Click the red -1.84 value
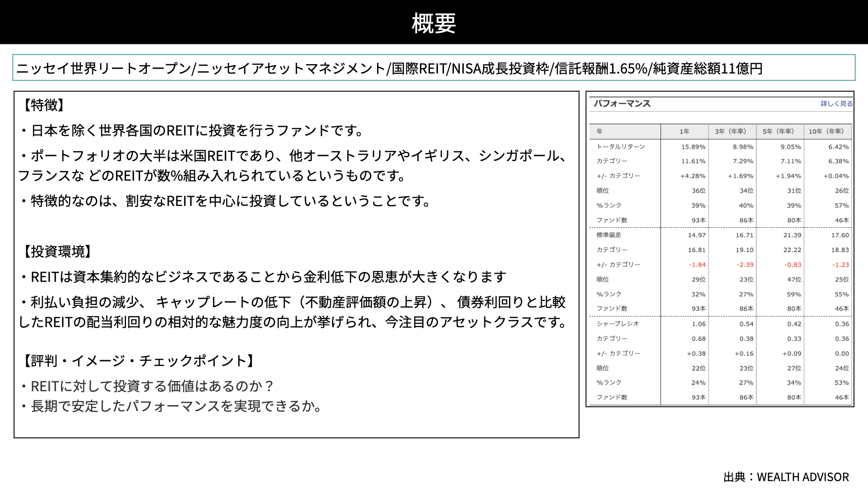This screenshot has width=868, height=488. (697, 265)
